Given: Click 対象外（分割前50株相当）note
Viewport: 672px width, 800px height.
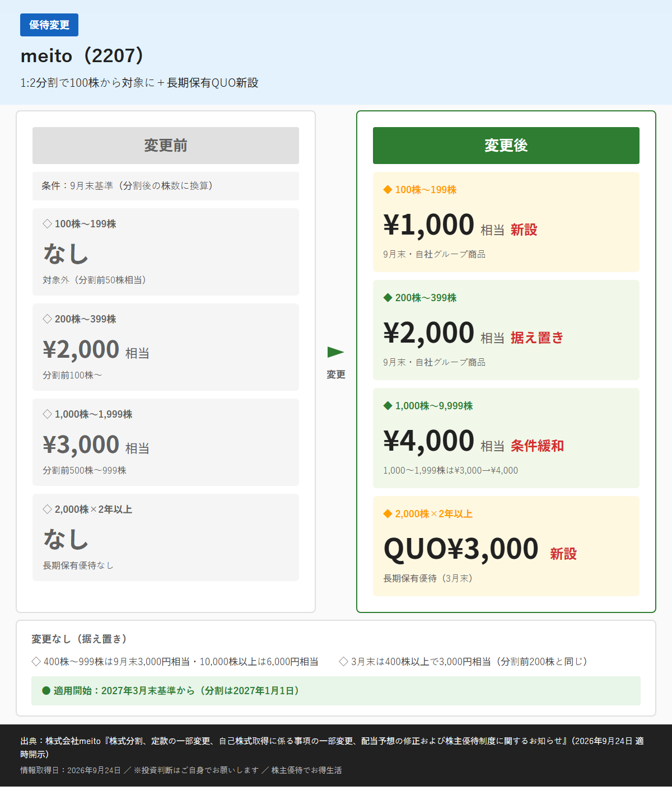Looking at the screenshot, I should [x=94, y=280].
